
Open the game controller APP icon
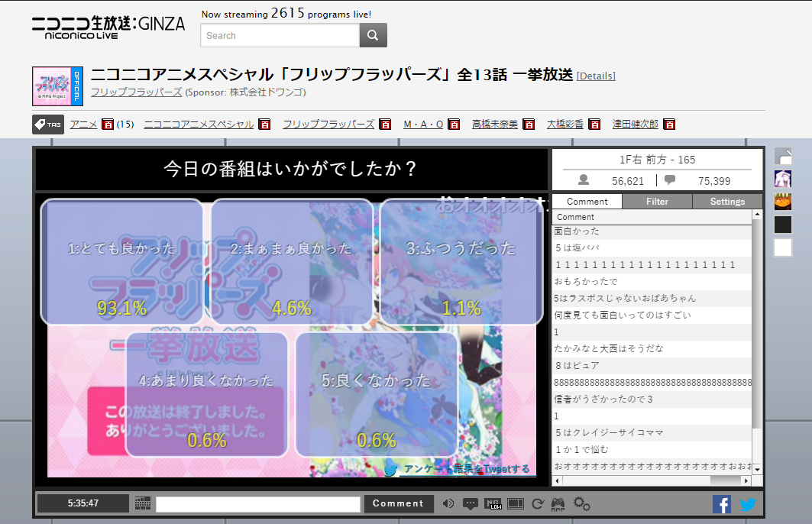558,504
